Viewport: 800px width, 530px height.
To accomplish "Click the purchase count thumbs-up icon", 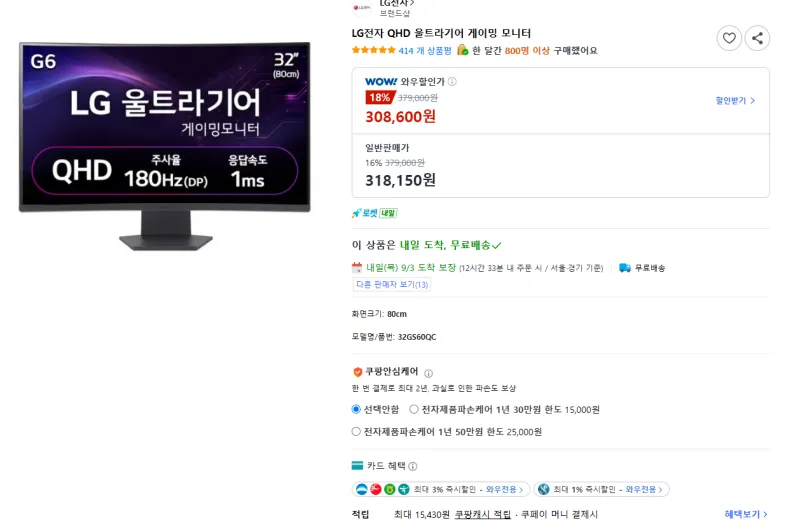I will [x=462, y=49].
